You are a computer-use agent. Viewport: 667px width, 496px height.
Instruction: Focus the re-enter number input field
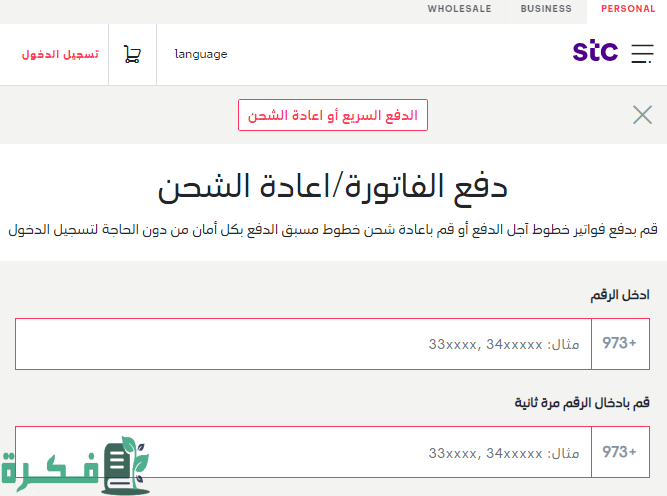(303, 452)
